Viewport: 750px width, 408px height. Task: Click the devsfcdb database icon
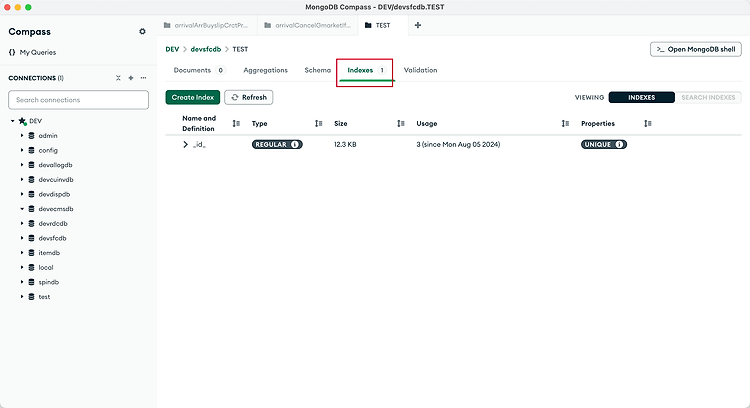tap(32, 238)
